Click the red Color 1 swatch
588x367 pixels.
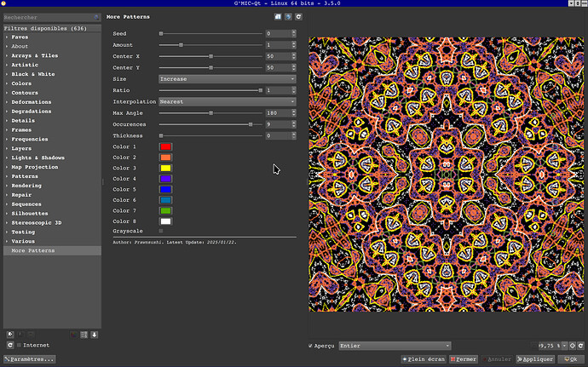(x=166, y=147)
